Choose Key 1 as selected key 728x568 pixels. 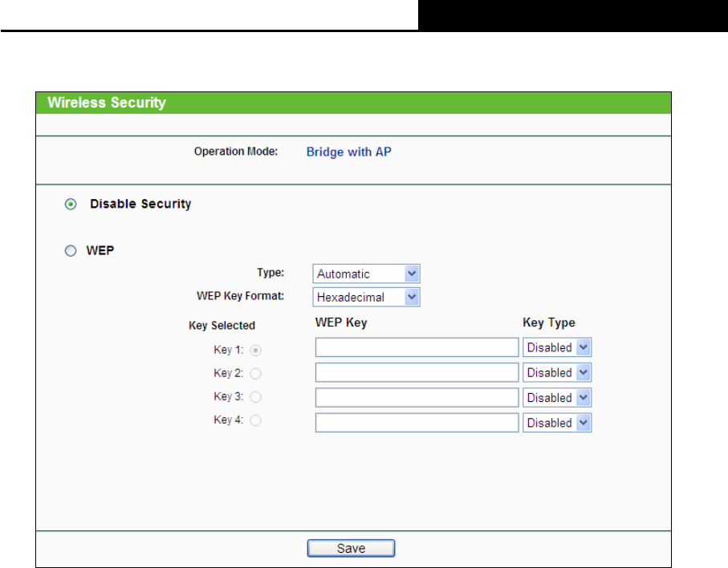coord(255,351)
